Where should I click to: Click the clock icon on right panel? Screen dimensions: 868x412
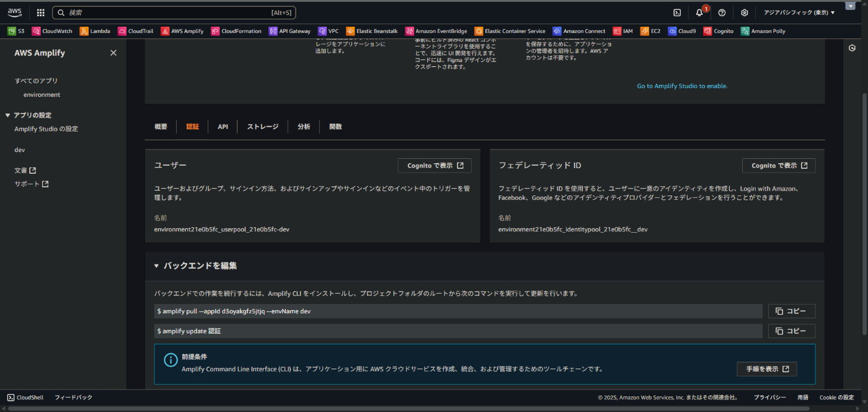tap(852, 48)
